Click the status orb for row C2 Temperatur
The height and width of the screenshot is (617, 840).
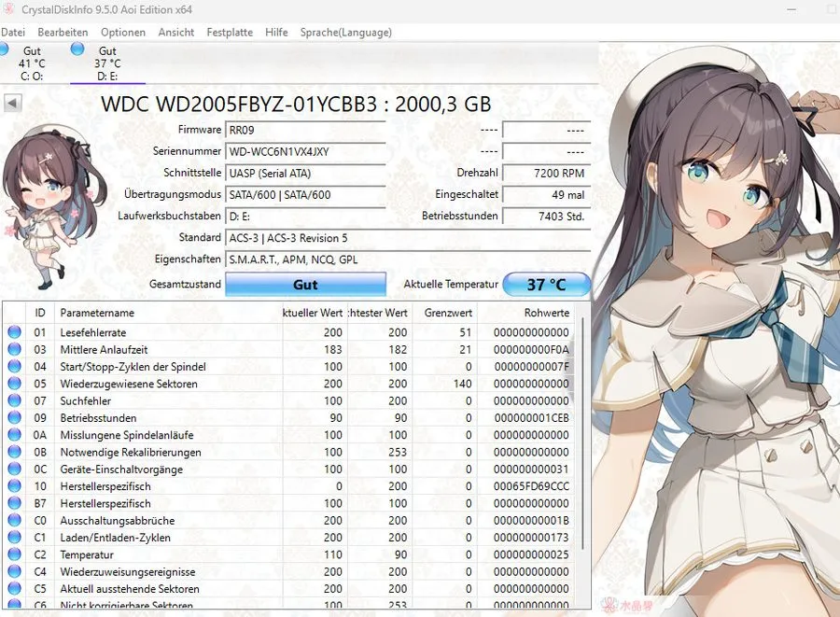pos(14,554)
